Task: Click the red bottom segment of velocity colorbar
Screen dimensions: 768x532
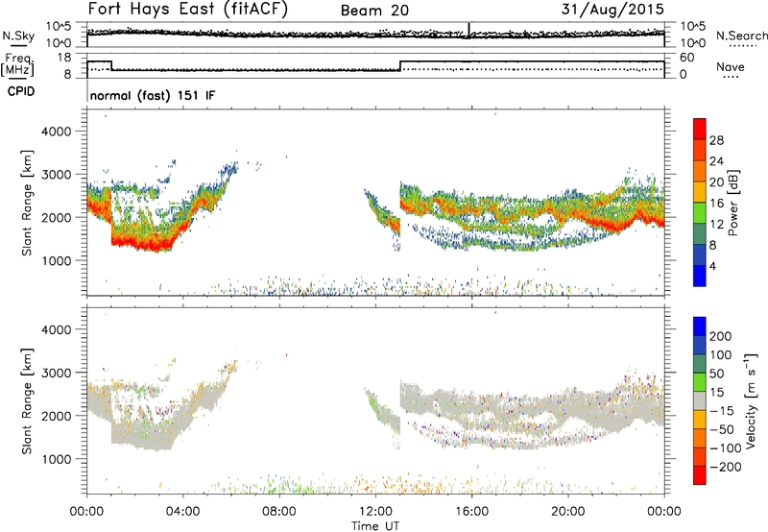Action: 700,475
